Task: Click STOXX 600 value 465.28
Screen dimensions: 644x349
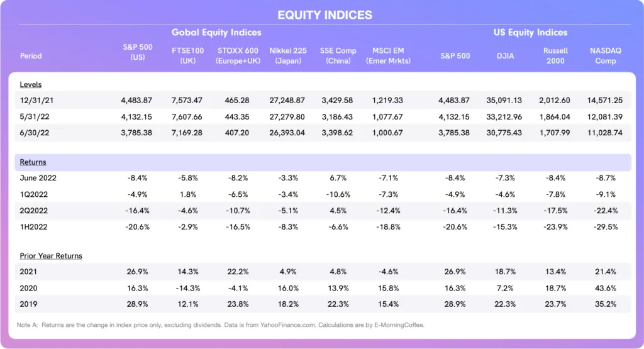Action: pyautogui.click(x=237, y=100)
